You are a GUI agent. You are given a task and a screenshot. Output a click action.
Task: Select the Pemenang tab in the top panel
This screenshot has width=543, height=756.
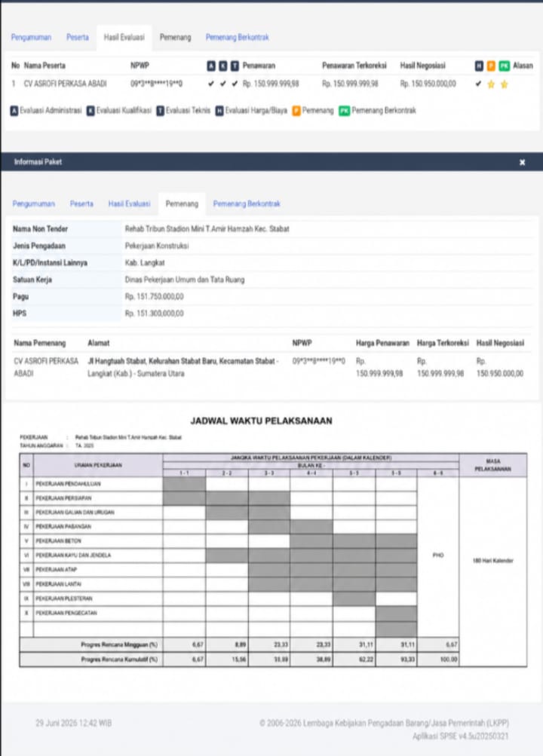click(175, 38)
